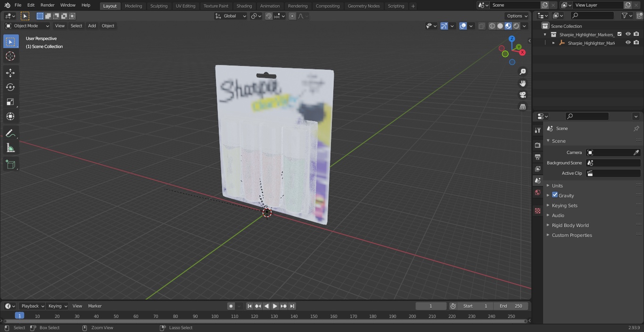This screenshot has height=332, width=644.
Task: Select the Annotate tool
Action: click(x=10, y=134)
